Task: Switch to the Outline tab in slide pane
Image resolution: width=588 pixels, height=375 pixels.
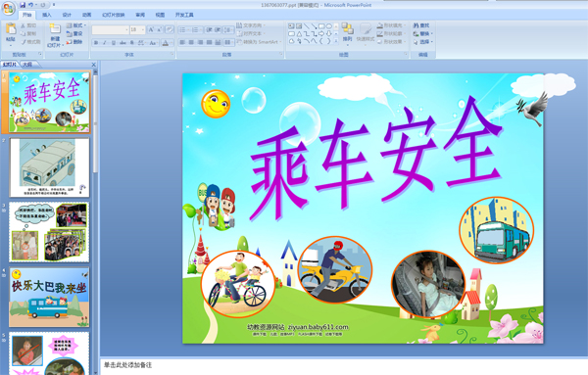Action: click(x=27, y=65)
